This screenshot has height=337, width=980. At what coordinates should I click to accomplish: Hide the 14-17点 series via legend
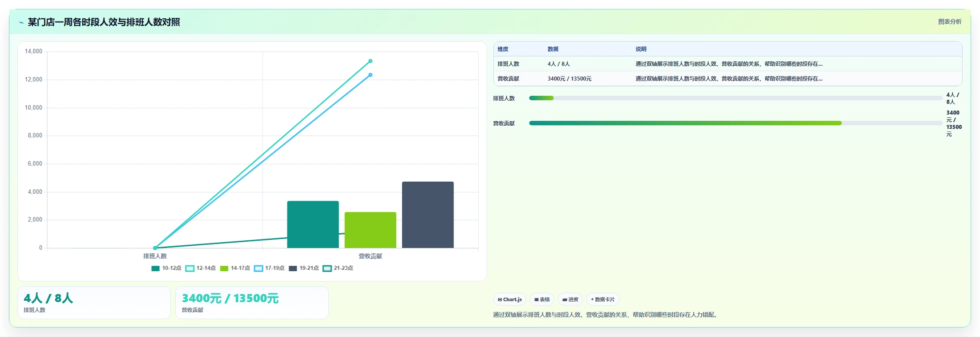click(235, 269)
